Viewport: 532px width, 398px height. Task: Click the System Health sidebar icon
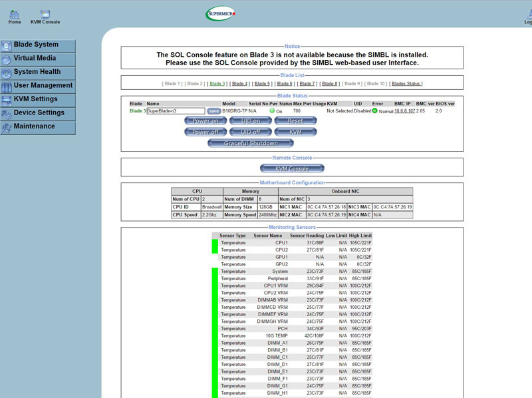point(7,73)
